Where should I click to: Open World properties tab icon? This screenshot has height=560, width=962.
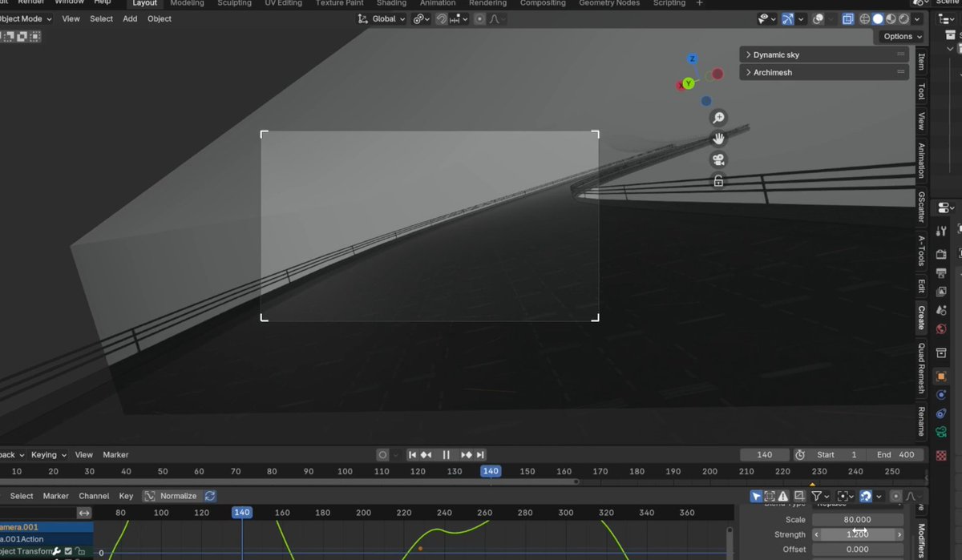tap(942, 329)
